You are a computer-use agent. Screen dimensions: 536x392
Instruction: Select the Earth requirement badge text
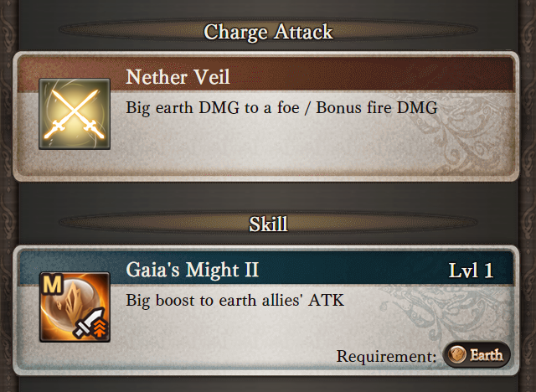click(x=486, y=355)
